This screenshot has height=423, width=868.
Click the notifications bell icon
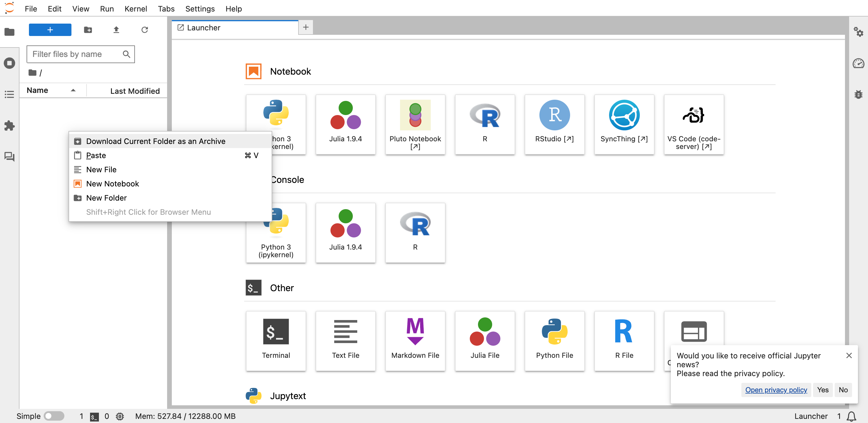pyautogui.click(x=851, y=417)
